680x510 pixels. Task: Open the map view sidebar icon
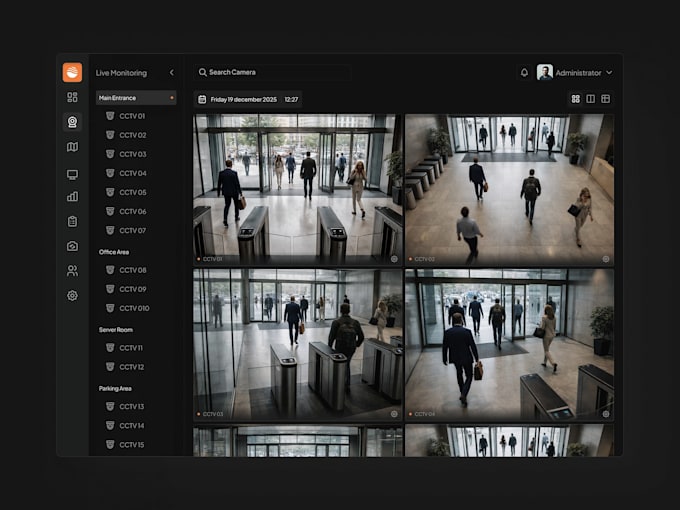(72, 147)
